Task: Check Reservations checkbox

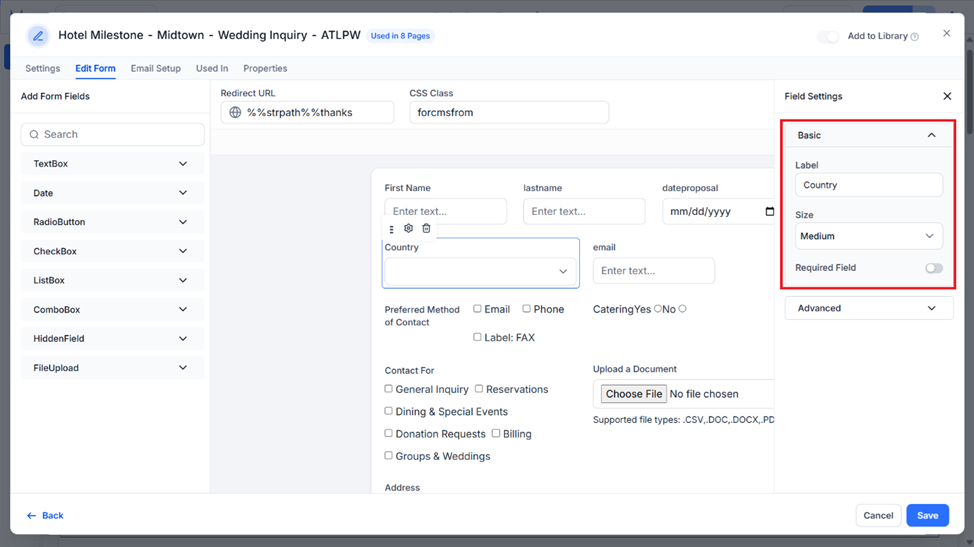Action: (x=479, y=389)
